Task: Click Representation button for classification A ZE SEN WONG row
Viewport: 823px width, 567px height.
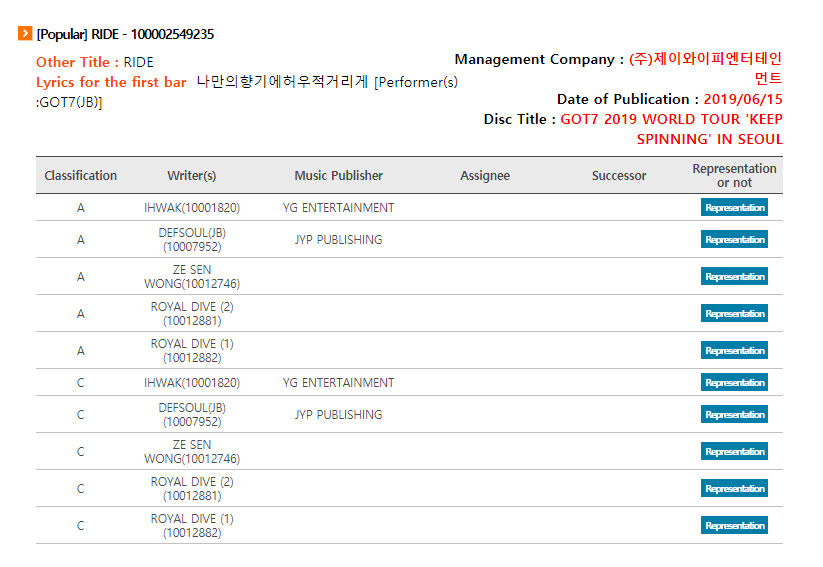Action: (734, 276)
